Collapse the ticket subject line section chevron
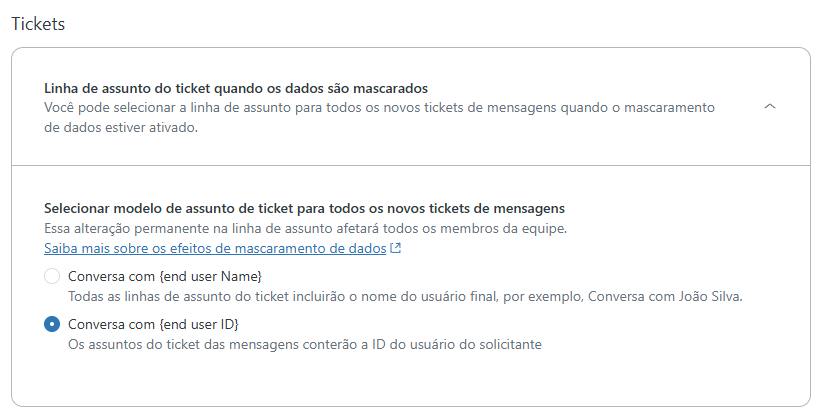Viewport: 827px width, 414px height. pos(769,107)
